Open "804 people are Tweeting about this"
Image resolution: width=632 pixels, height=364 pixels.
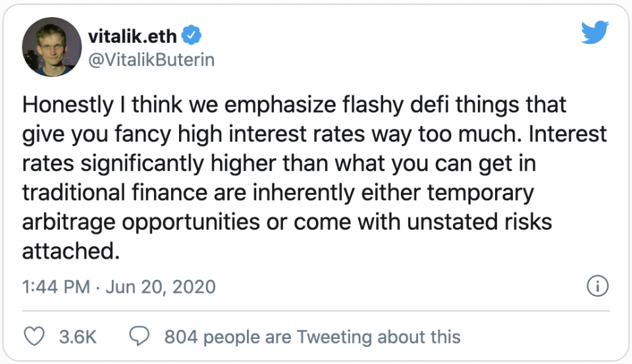[x=312, y=337]
